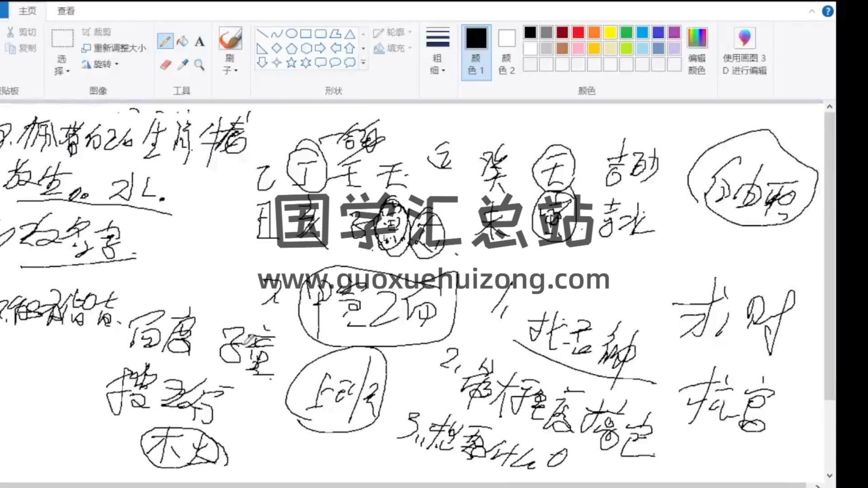Select the Fill with color bucket tool
Image resolution: width=868 pixels, height=488 pixels.
(183, 42)
